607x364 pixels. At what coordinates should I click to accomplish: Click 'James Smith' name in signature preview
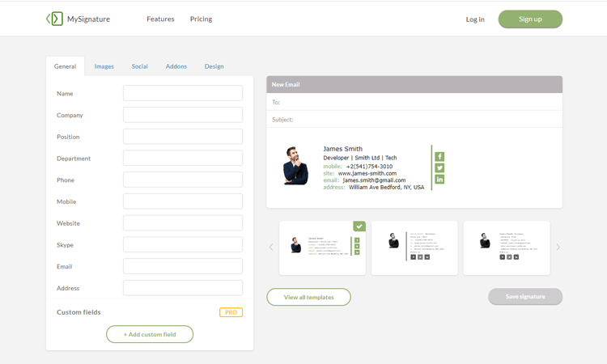coord(343,149)
